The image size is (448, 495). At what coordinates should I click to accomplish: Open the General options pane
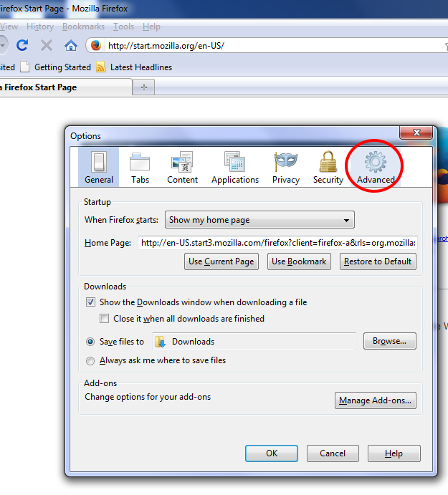pyautogui.click(x=99, y=167)
